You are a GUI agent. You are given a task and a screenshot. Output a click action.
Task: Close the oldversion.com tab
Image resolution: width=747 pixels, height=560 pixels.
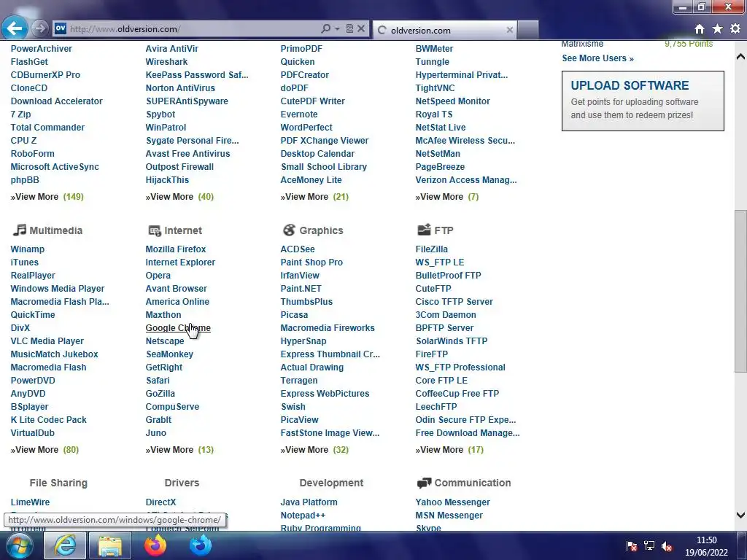[509, 30]
